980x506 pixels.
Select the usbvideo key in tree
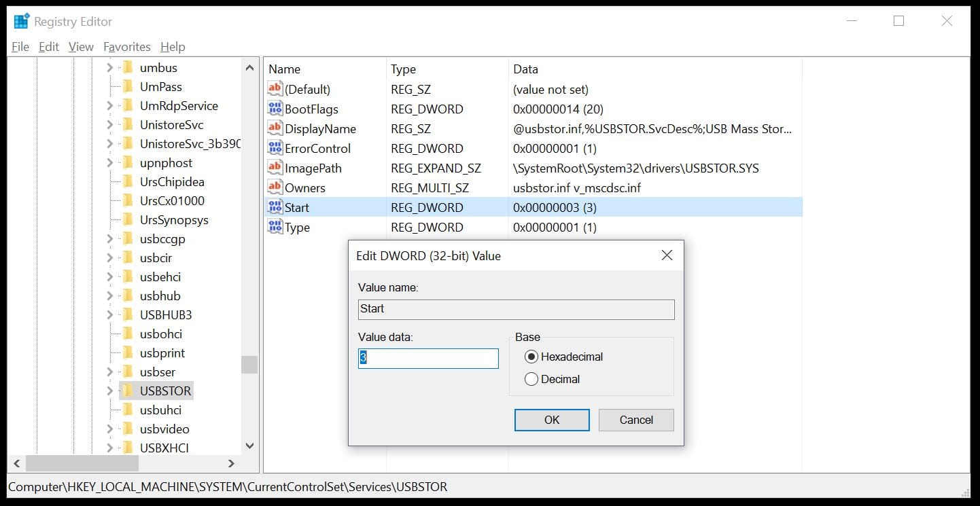pyautogui.click(x=164, y=429)
